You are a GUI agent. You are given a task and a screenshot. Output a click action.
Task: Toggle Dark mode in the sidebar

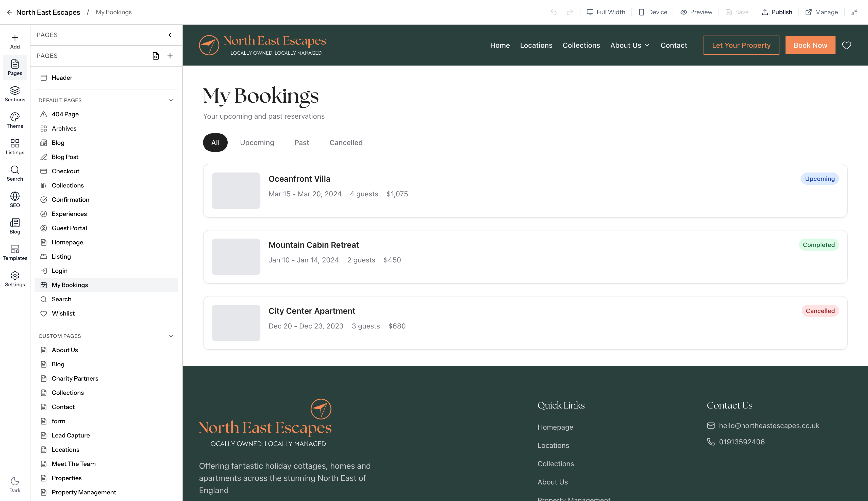14,485
